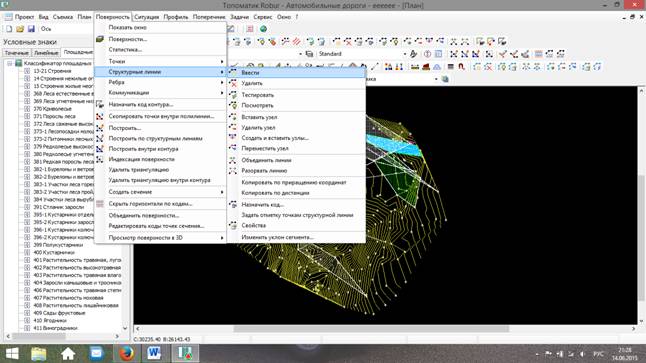Click the red magnet toolbar icon
The width and height of the screenshot is (646, 363).
(x=462, y=67)
